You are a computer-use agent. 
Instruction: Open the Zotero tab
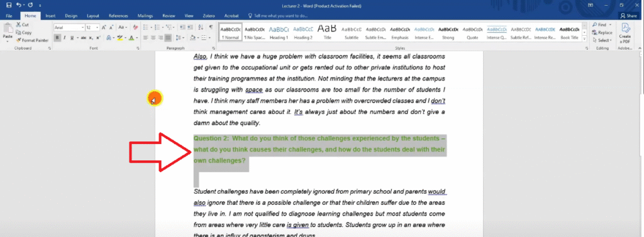(209, 16)
